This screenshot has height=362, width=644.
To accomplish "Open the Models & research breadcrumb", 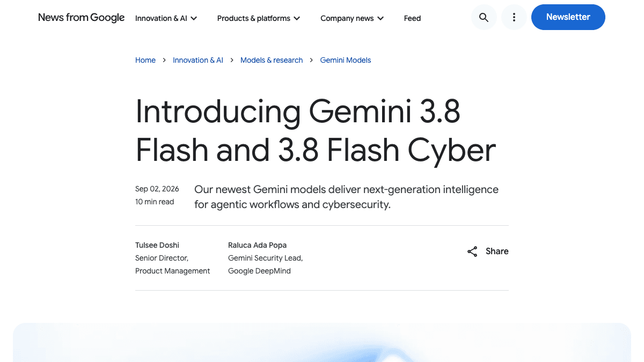I will pyautogui.click(x=272, y=60).
